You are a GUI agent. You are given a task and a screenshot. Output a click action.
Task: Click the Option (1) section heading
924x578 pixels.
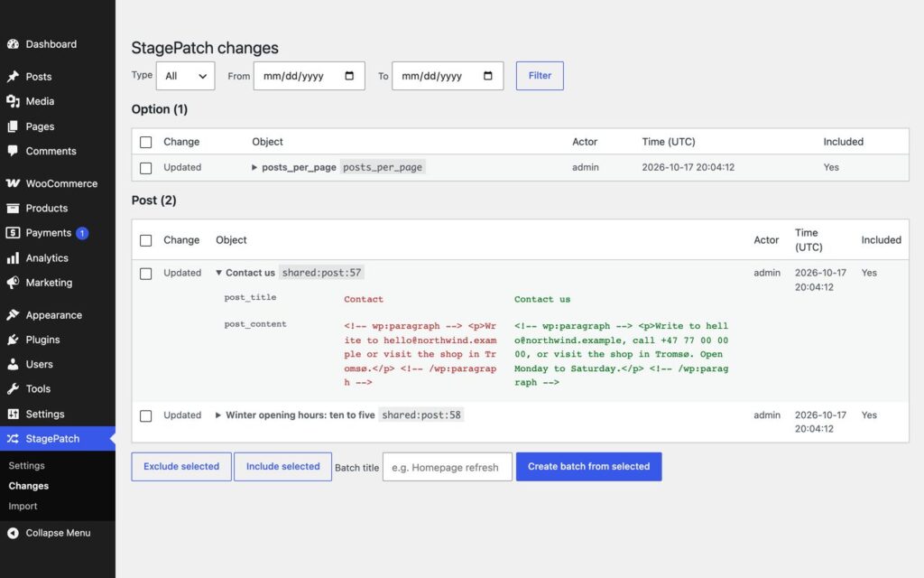coord(160,109)
